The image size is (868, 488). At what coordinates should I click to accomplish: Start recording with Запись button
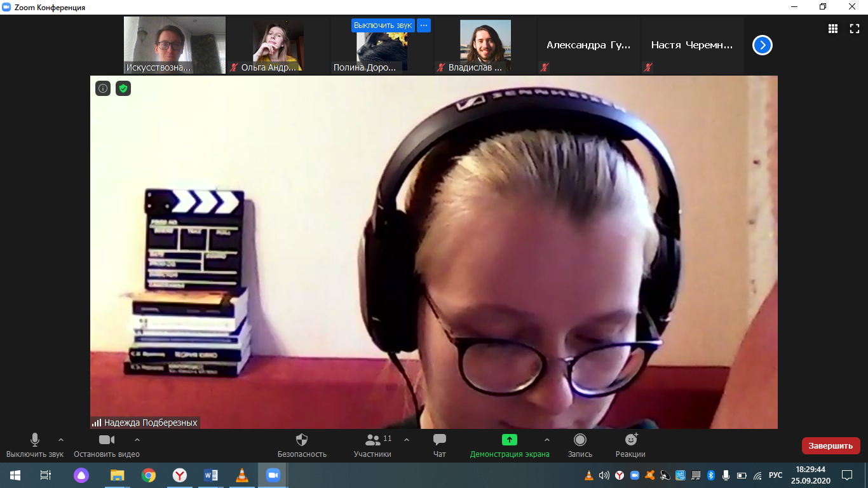pos(580,445)
